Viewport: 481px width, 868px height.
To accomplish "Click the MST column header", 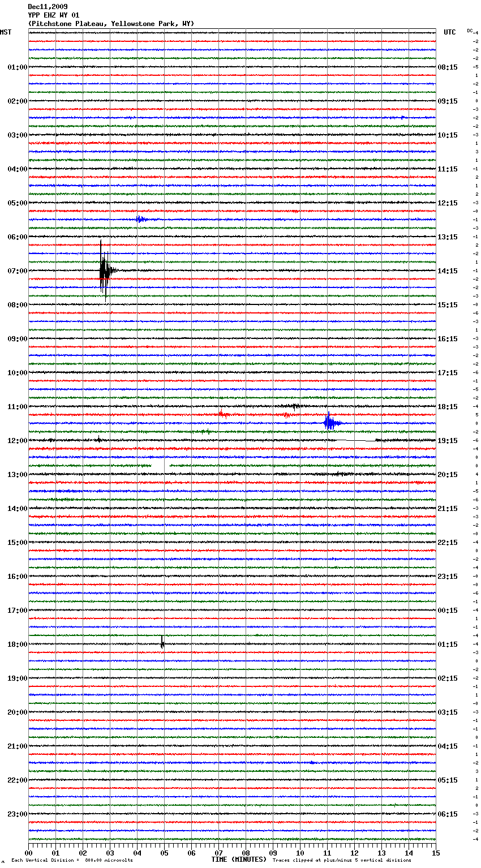I will (6, 32).
